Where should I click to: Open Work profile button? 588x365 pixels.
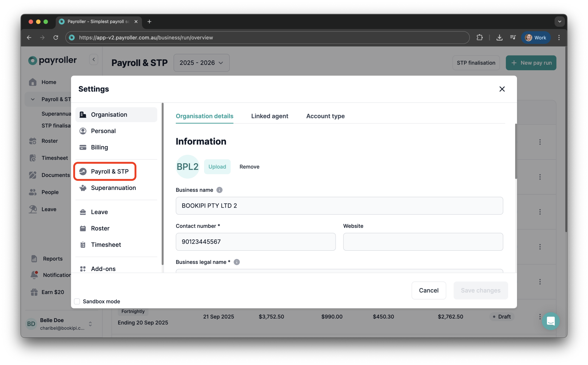[x=536, y=38]
